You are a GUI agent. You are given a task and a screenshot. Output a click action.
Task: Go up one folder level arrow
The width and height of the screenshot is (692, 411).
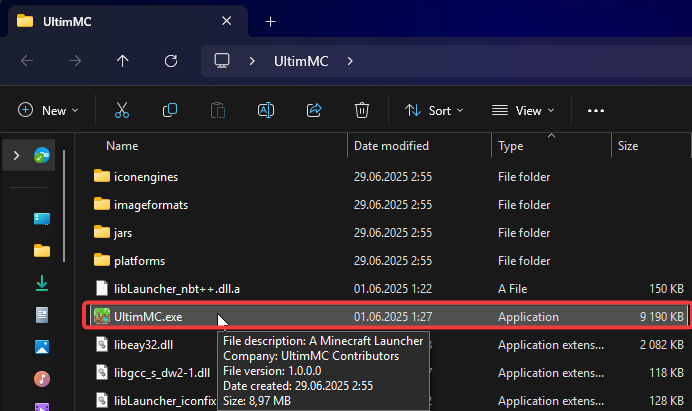123,61
